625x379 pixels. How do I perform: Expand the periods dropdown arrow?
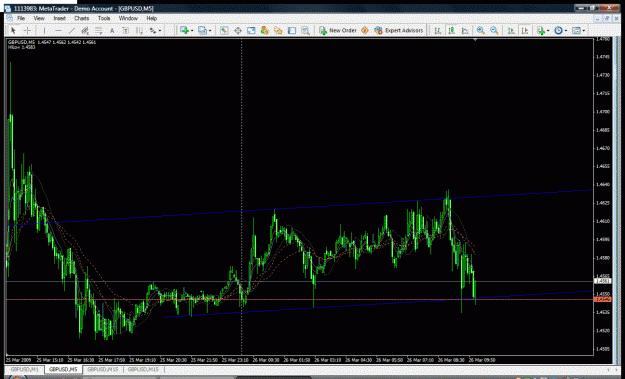(566, 31)
